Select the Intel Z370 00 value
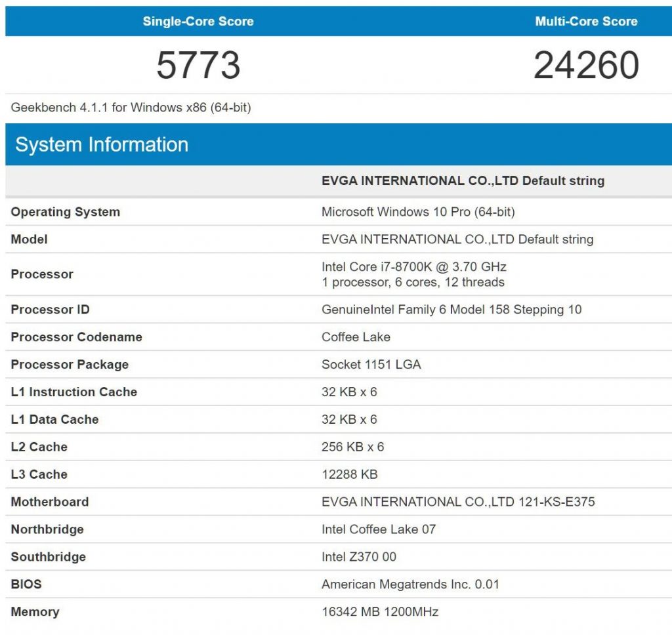The width and height of the screenshot is (672, 635). pos(359,556)
